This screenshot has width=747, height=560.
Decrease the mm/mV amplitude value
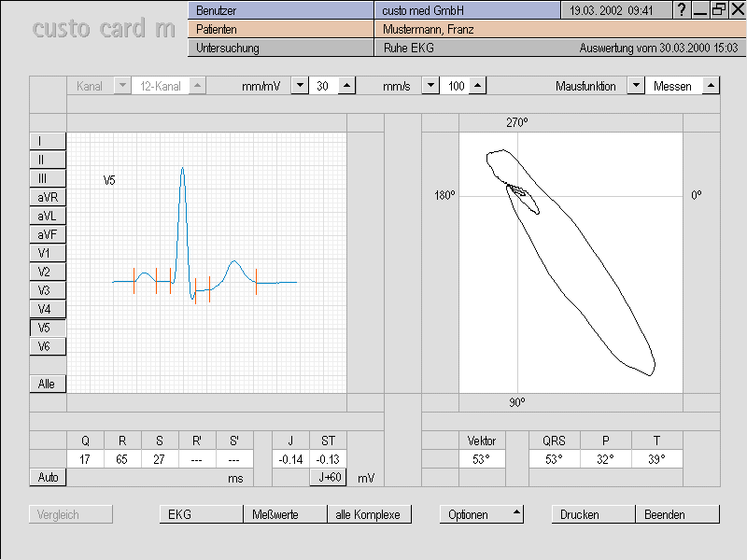point(300,85)
